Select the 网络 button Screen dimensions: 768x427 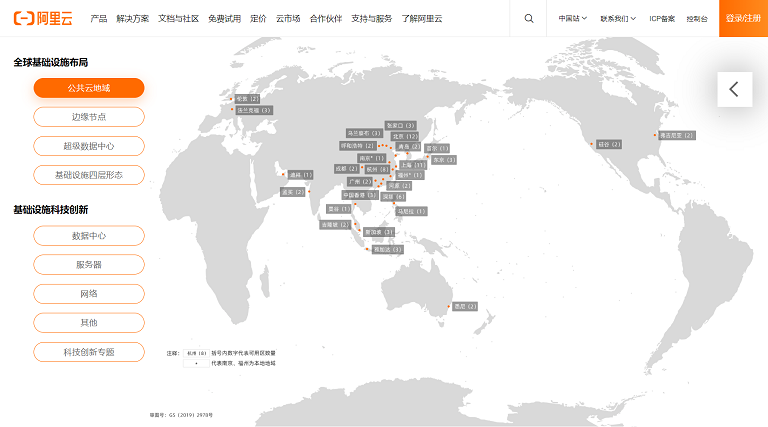pyautogui.click(x=89, y=294)
